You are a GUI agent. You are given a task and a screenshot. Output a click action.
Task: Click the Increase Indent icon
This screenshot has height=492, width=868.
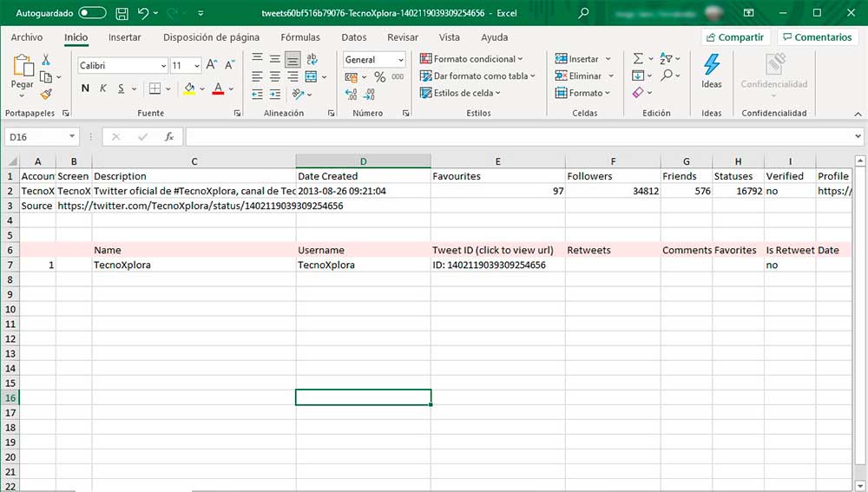275,94
